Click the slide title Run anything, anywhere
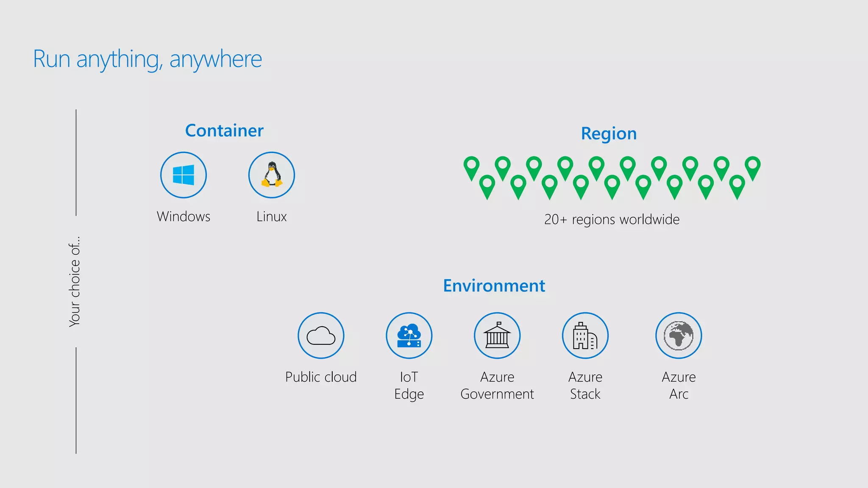Screen dimensions: 868x488 point(147,59)
